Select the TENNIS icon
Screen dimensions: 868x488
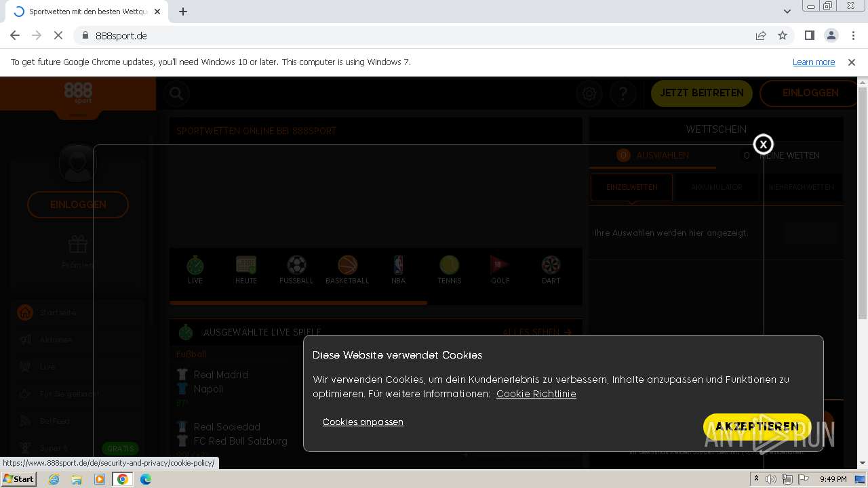449,270
